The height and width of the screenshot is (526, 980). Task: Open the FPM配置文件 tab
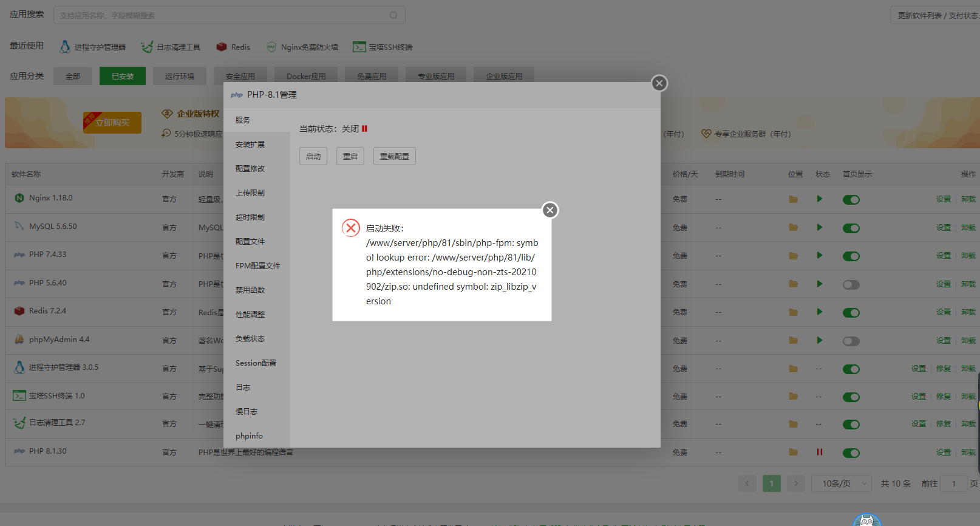coord(257,266)
